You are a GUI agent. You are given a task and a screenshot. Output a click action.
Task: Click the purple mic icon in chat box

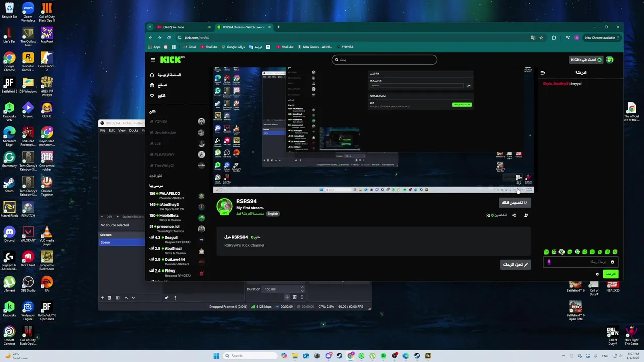point(549,262)
